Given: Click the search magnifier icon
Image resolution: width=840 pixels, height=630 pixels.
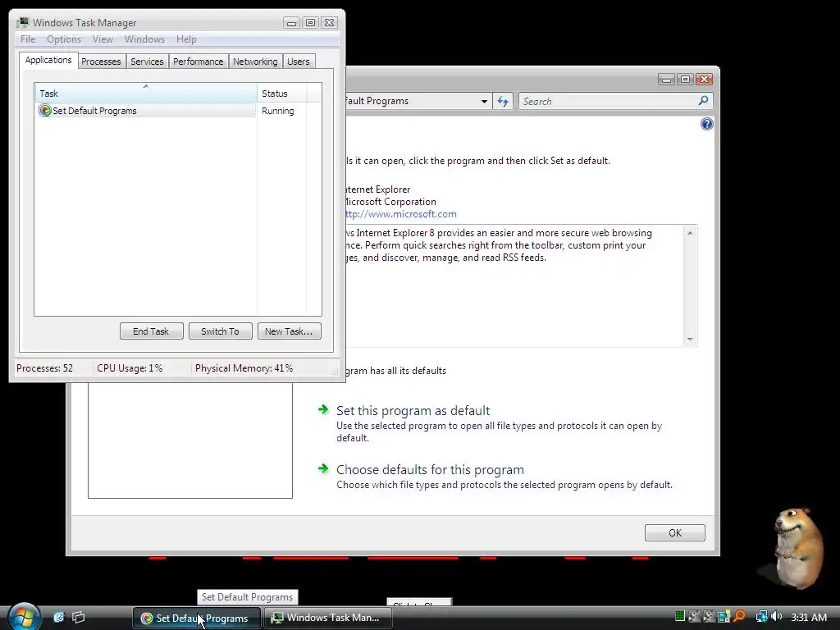Looking at the screenshot, I should click(703, 101).
